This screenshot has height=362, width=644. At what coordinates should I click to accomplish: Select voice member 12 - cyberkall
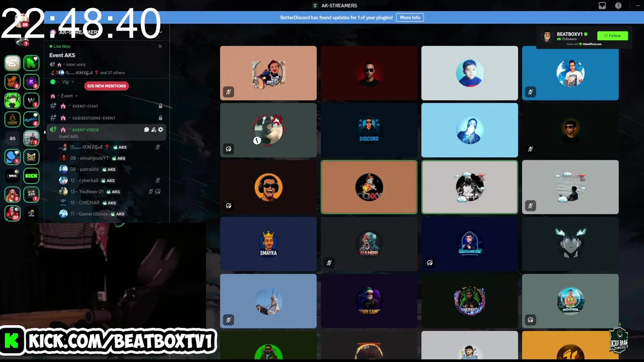[111, 180]
